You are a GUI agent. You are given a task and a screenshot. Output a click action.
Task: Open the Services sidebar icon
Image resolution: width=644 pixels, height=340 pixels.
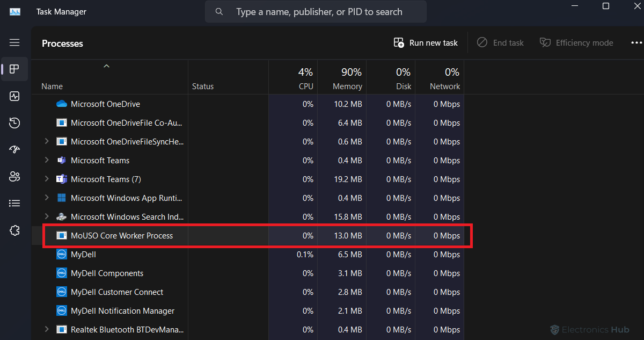tap(14, 230)
